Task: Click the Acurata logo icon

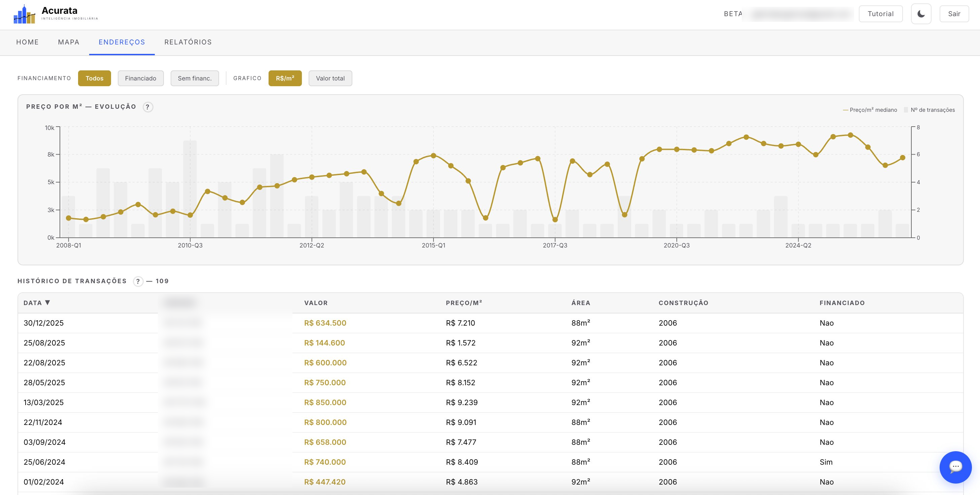Action: [25, 14]
